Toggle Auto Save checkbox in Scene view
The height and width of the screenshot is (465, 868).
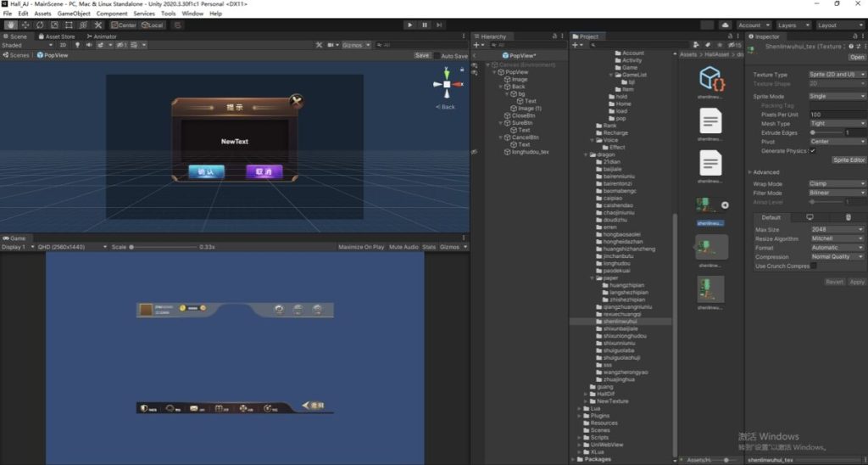[437, 56]
